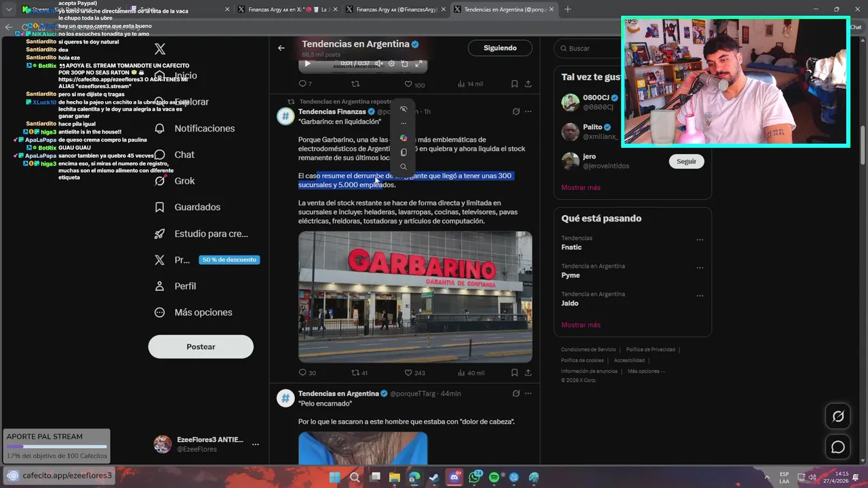The width and height of the screenshot is (868, 488).
Task: Like the post with 100 likes
Action: (414, 84)
